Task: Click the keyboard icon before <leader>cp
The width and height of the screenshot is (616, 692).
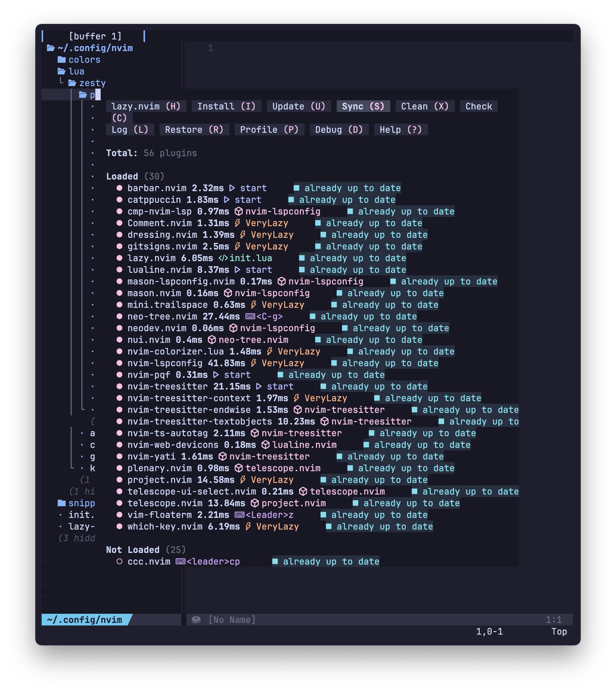Action: coord(181,562)
